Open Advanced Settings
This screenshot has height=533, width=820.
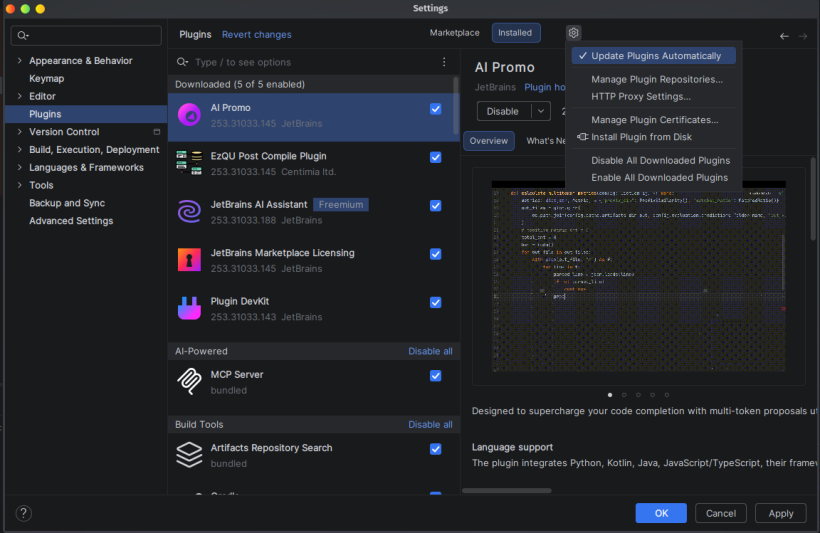click(71, 221)
